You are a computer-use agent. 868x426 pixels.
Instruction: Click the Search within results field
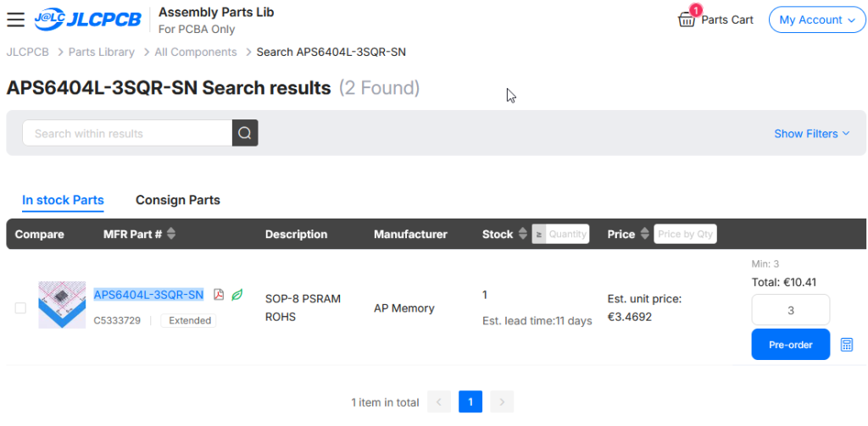(x=127, y=133)
